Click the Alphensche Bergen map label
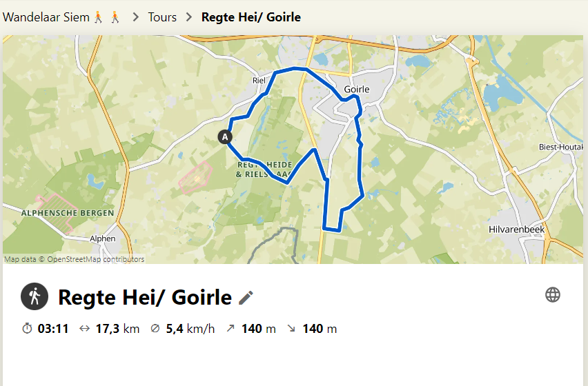Image resolution: width=588 pixels, height=386 pixels. pos(68,213)
